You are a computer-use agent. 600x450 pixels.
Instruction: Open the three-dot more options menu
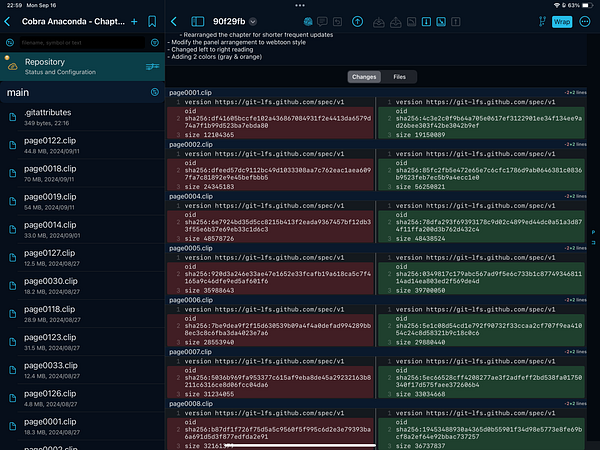(585, 21)
